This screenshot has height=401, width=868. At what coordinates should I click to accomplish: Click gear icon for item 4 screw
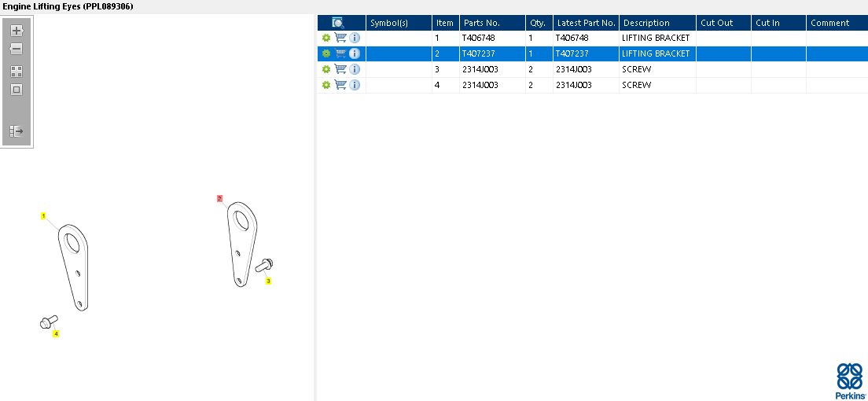[x=326, y=85]
